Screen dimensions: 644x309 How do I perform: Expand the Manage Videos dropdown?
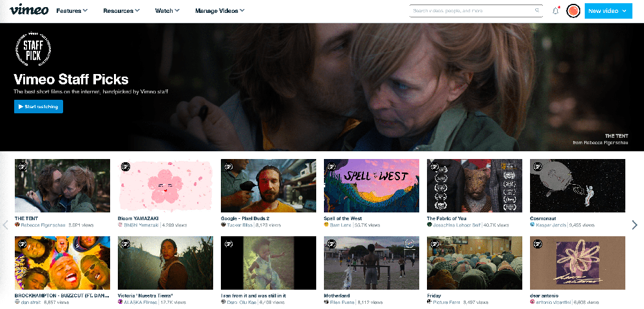click(x=220, y=11)
